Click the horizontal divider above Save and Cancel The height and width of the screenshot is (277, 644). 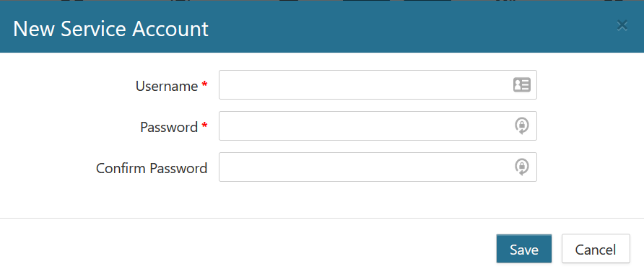pyautogui.click(x=322, y=219)
